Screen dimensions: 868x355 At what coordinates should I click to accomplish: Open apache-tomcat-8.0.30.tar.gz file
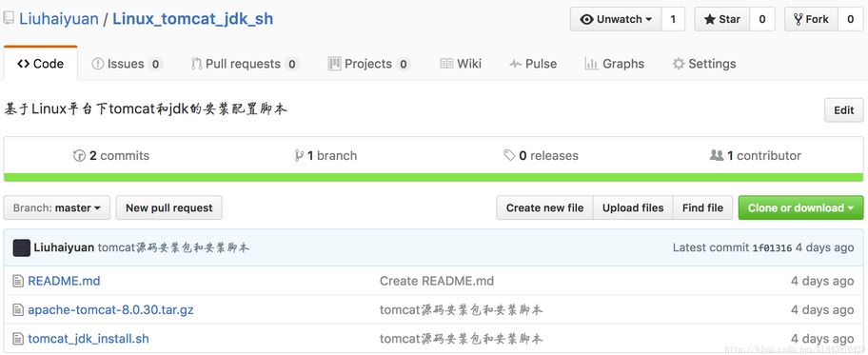pyautogui.click(x=110, y=309)
